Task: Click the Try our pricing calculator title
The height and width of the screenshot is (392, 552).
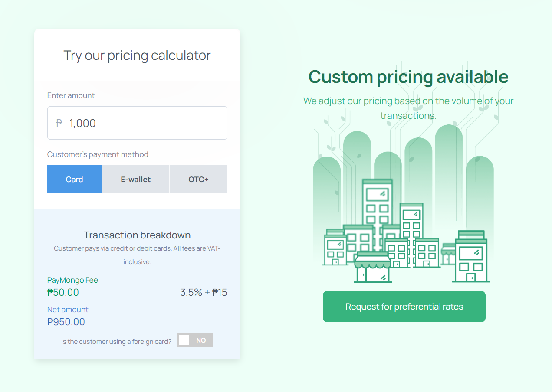Action: 137,56
